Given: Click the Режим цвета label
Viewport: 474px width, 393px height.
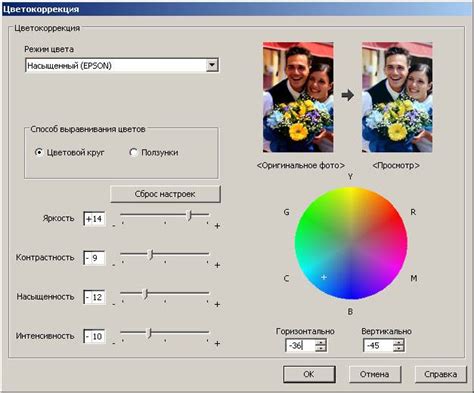Looking at the screenshot, I should tap(49, 49).
